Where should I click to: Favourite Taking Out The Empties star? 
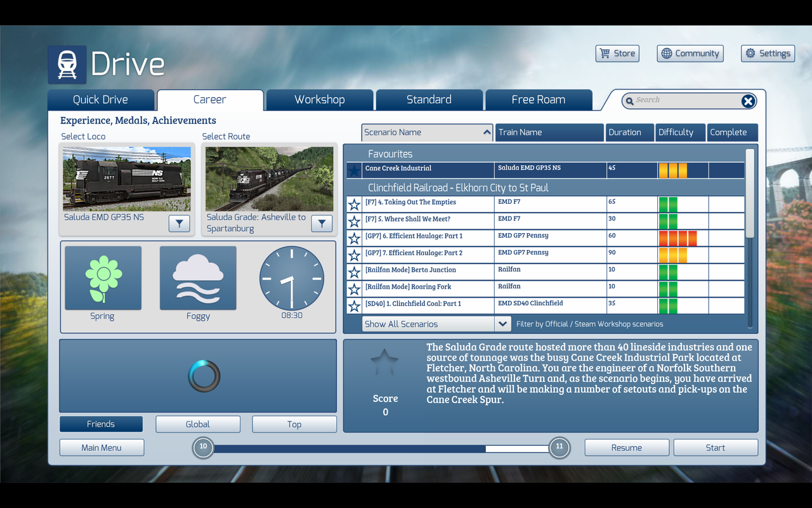click(354, 204)
